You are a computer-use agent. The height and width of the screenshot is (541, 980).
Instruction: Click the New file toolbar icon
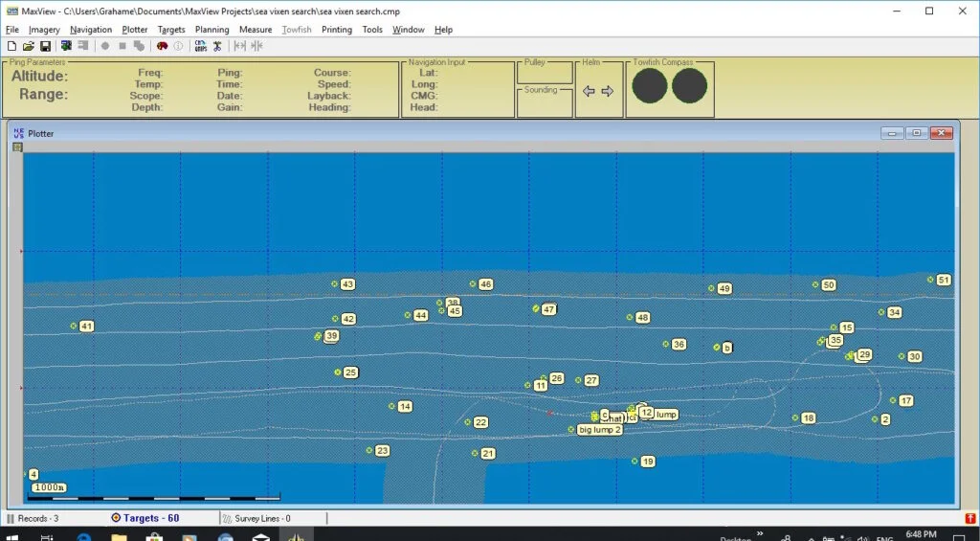point(11,46)
